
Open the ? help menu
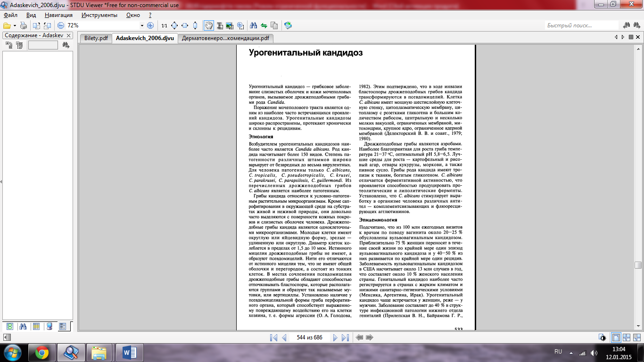coord(150,15)
